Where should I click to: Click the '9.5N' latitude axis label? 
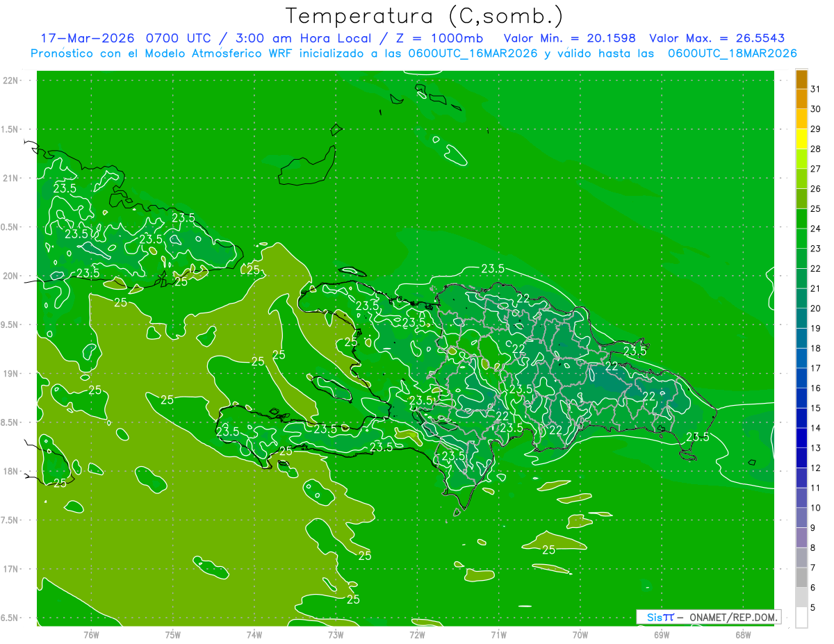(10, 324)
